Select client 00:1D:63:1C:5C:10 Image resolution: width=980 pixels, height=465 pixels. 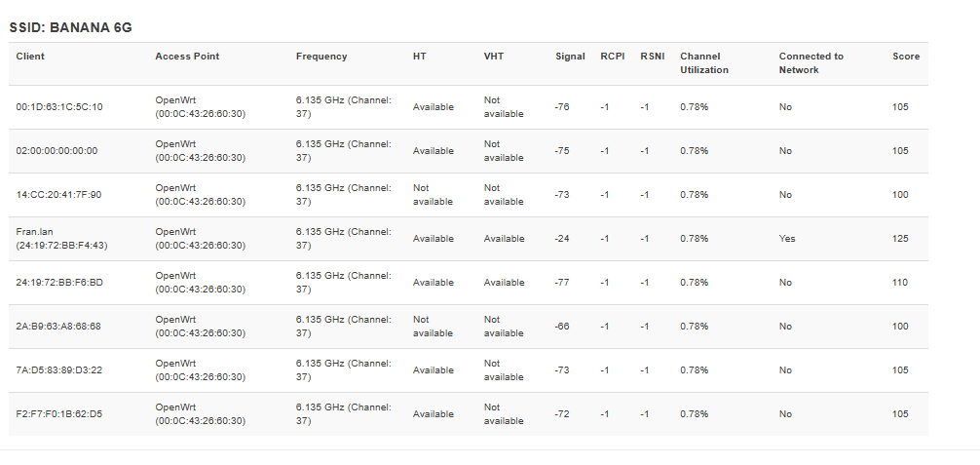[x=59, y=107]
